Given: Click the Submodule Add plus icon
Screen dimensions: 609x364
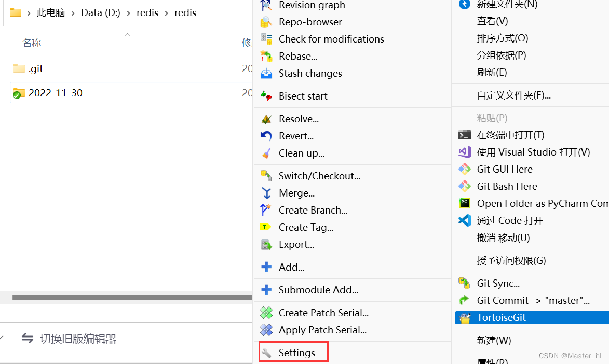Looking at the screenshot, I should [x=266, y=290].
